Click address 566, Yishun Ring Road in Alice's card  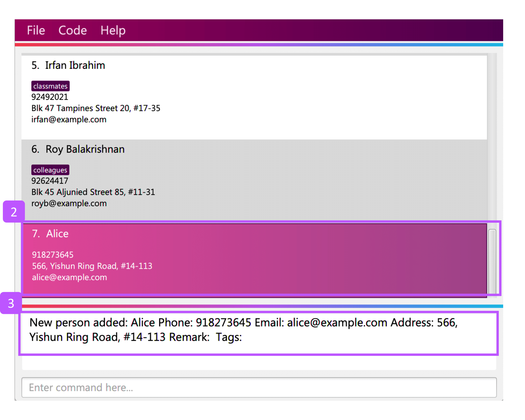(92, 266)
